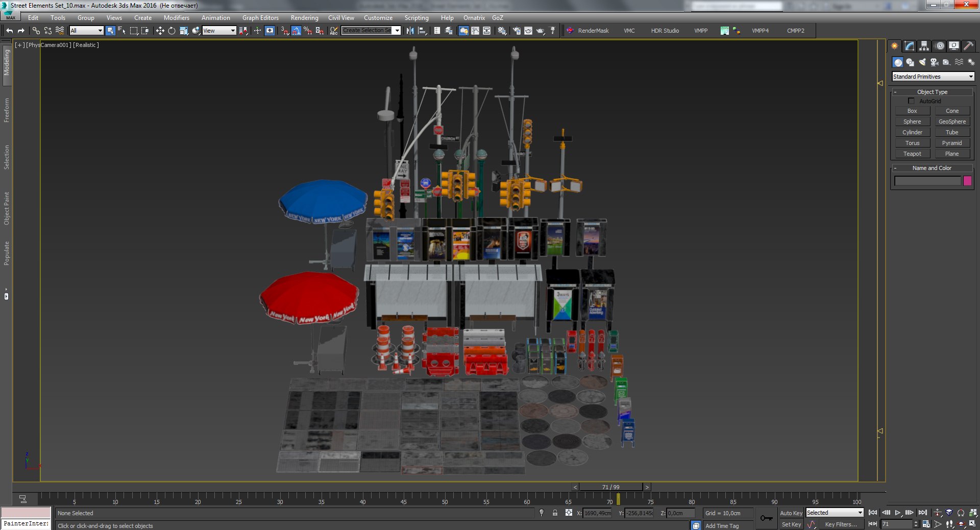
Task: Select the Cameras category icon
Action: [x=935, y=62]
